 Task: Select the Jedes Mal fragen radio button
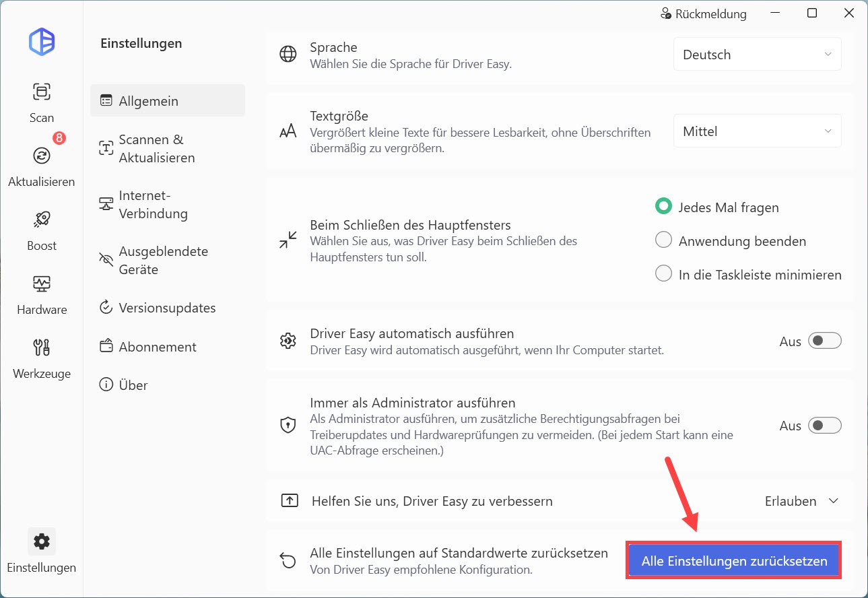pyautogui.click(x=663, y=207)
